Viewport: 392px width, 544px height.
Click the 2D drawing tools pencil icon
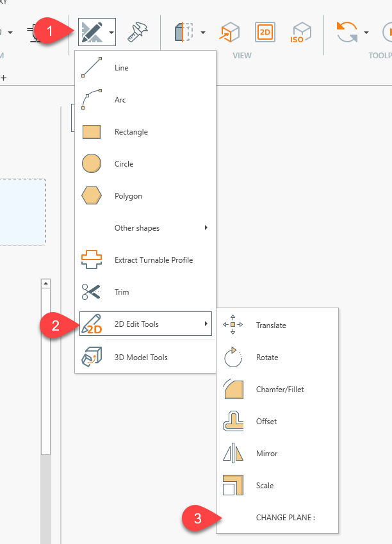click(91, 31)
